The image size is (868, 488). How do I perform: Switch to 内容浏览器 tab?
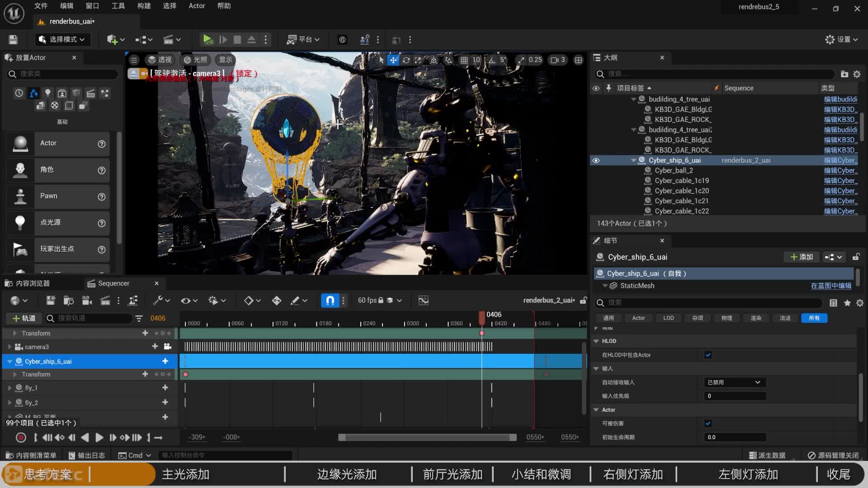pos(28,283)
